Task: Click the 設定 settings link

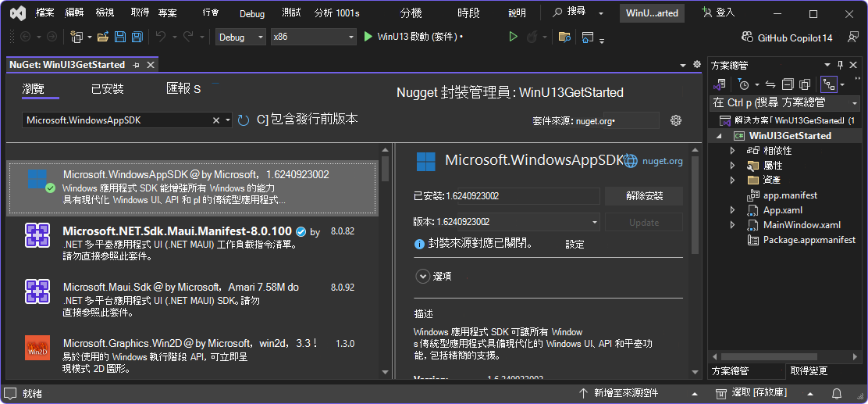Action: tap(575, 244)
